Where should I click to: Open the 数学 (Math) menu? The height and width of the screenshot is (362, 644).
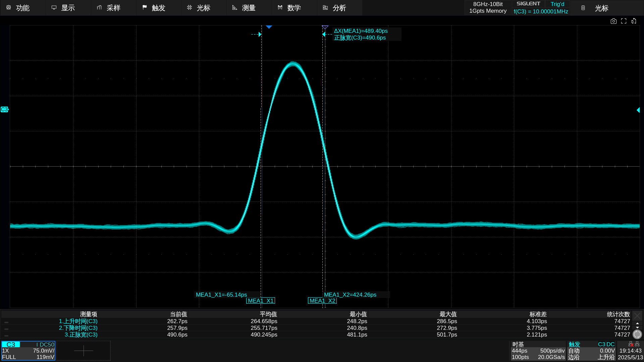pos(294,8)
